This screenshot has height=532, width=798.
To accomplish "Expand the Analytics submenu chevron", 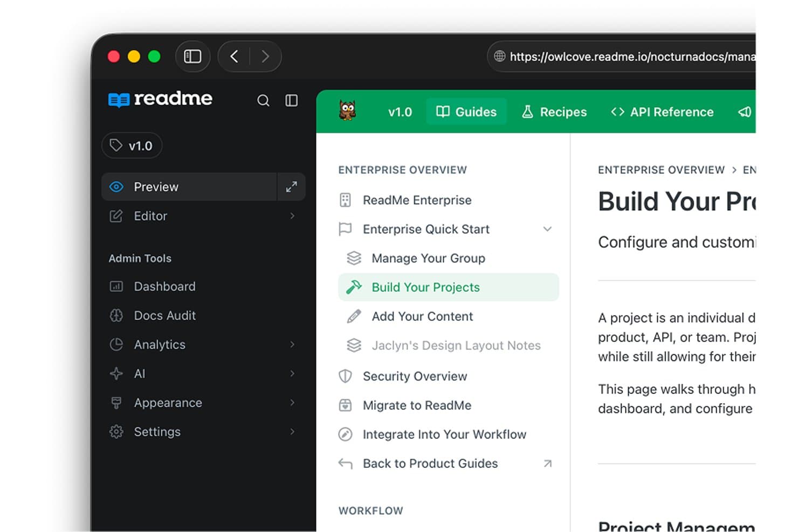I will [x=292, y=345].
